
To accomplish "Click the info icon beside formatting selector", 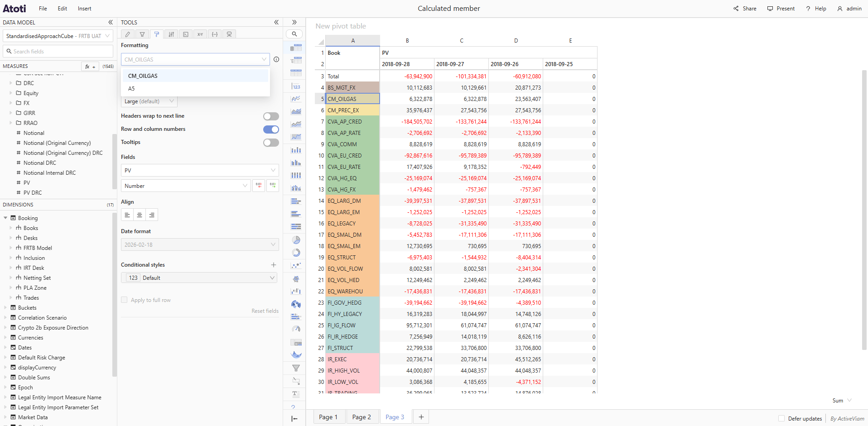I will pyautogui.click(x=276, y=59).
